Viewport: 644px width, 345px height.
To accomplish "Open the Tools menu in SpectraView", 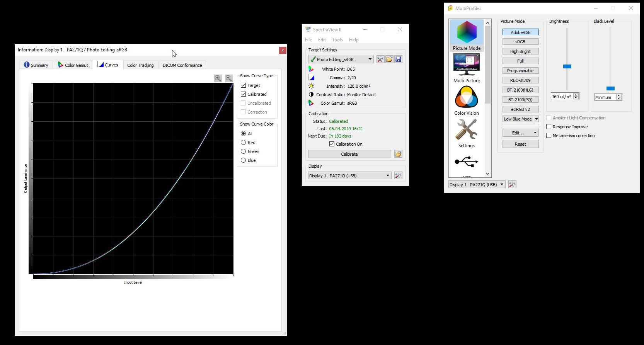I will point(337,40).
